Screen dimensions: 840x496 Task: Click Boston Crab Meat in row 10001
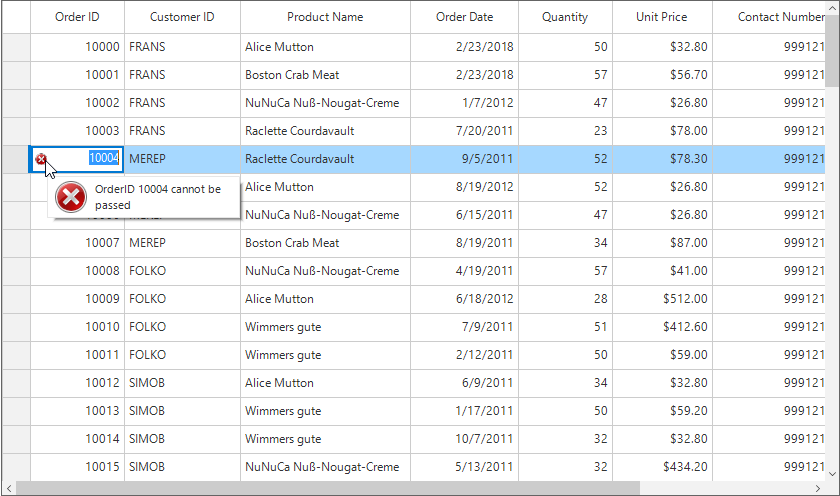tap(325, 75)
